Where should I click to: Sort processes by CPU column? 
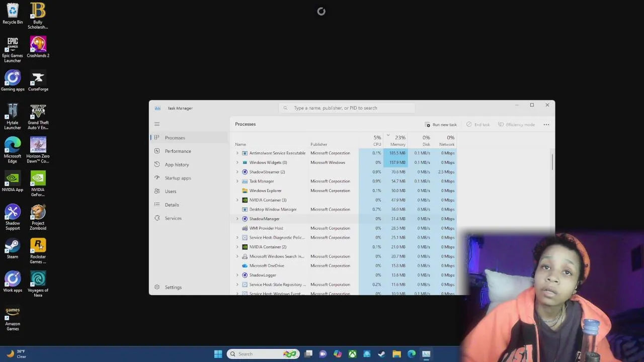[x=371, y=140]
